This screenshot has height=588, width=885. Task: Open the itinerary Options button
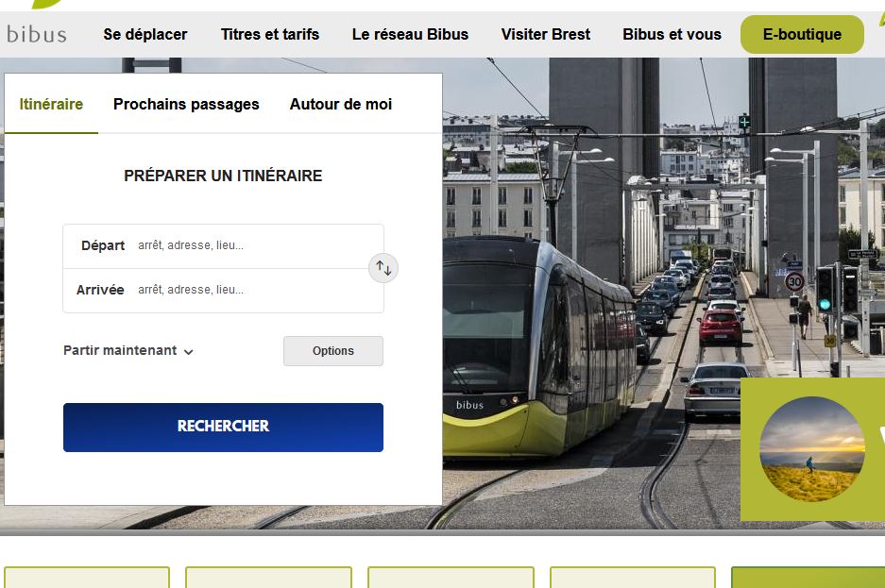coord(333,351)
